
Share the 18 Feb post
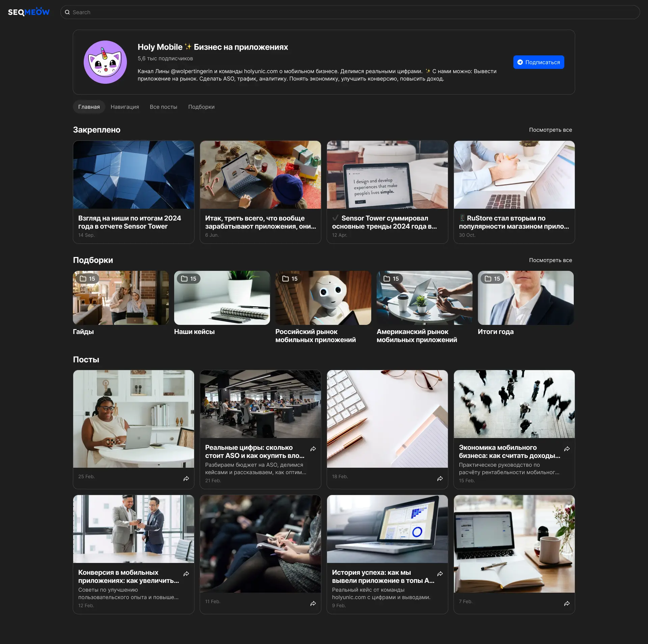[440, 479]
